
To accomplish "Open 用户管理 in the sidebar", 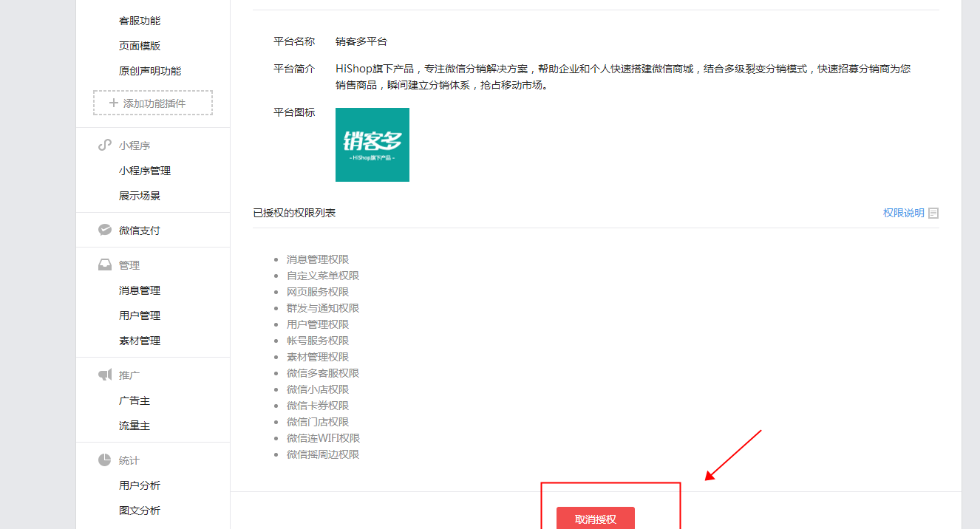I will (x=140, y=315).
